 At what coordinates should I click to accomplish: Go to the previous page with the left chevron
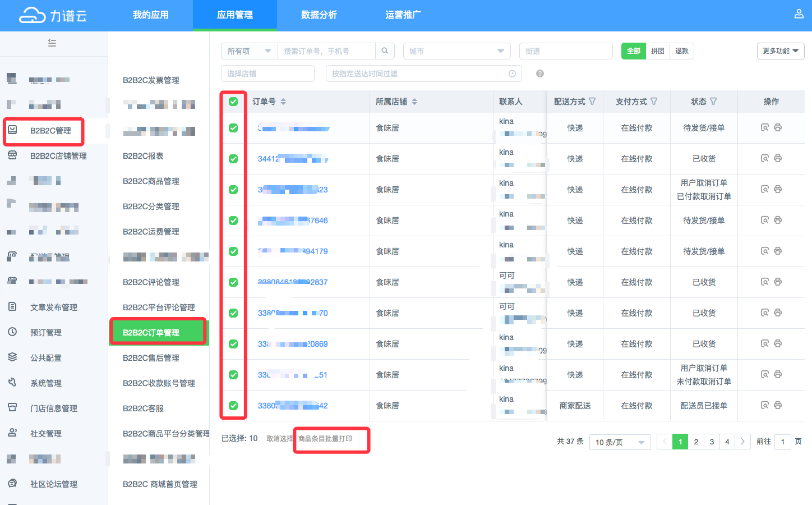point(665,442)
